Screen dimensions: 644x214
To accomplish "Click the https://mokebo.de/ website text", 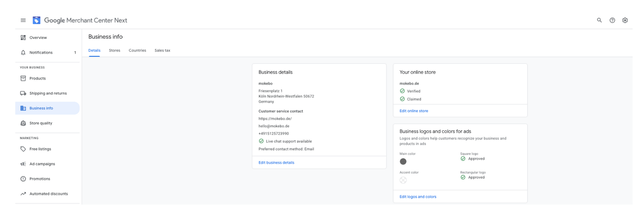I will 275,118.
